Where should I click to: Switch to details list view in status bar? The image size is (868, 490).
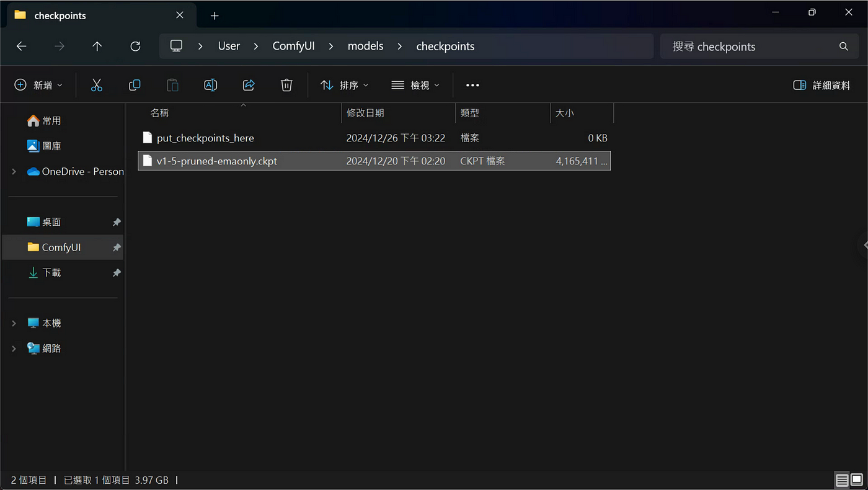pos(842,479)
